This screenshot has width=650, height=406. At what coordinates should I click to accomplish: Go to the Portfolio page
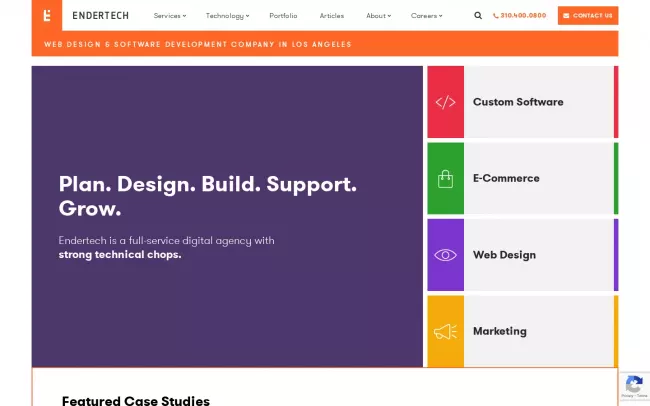point(283,16)
